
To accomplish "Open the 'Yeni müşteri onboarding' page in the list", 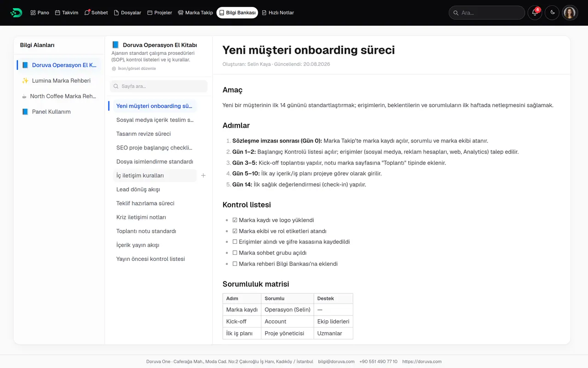I will pyautogui.click(x=154, y=106).
